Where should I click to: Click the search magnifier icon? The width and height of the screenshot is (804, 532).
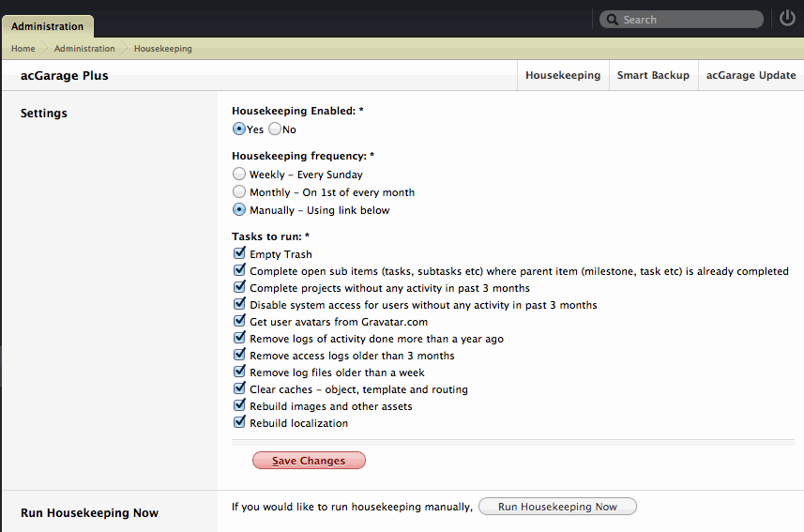coord(612,20)
